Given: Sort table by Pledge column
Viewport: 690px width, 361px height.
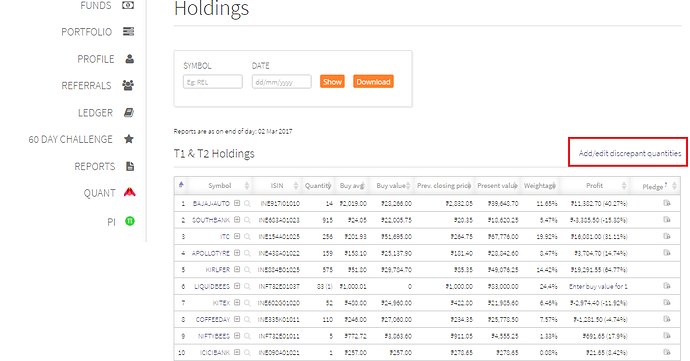Looking at the screenshot, I should 655,186.
